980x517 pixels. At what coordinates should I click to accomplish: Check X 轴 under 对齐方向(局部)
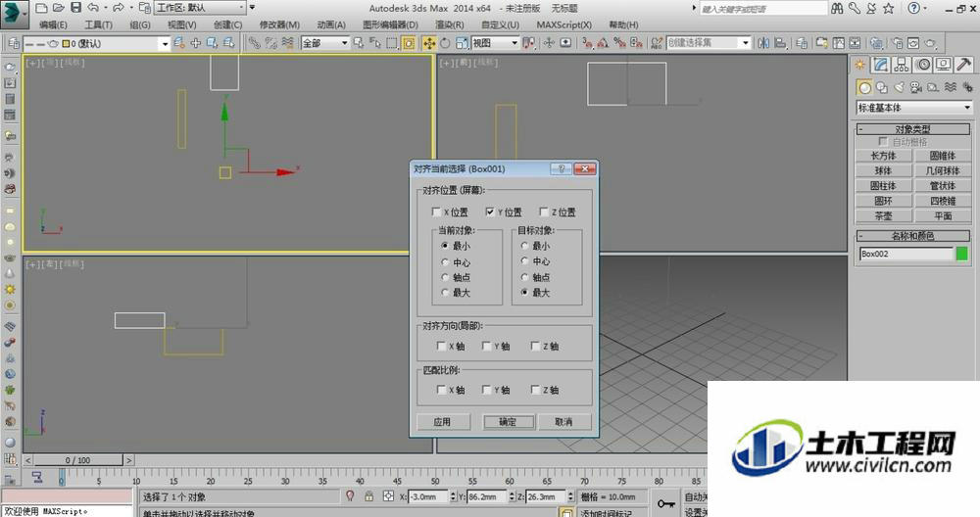[x=441, y=346]
